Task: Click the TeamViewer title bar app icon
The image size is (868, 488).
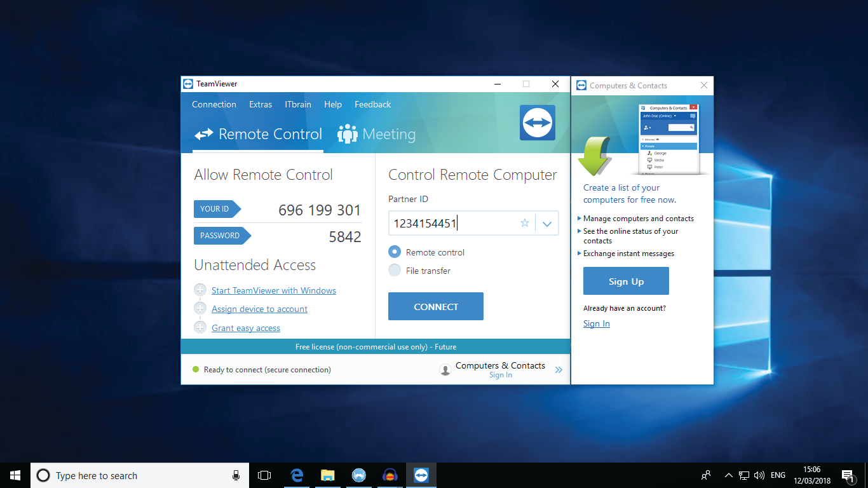Action: click(188, 84)
